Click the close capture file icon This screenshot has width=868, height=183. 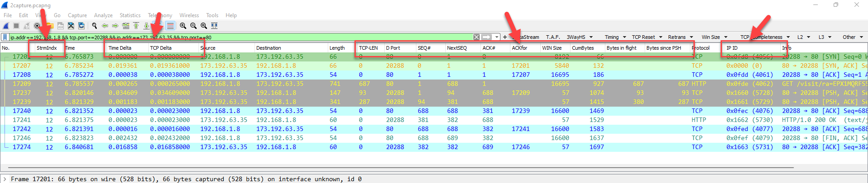(x=71, y=26)
